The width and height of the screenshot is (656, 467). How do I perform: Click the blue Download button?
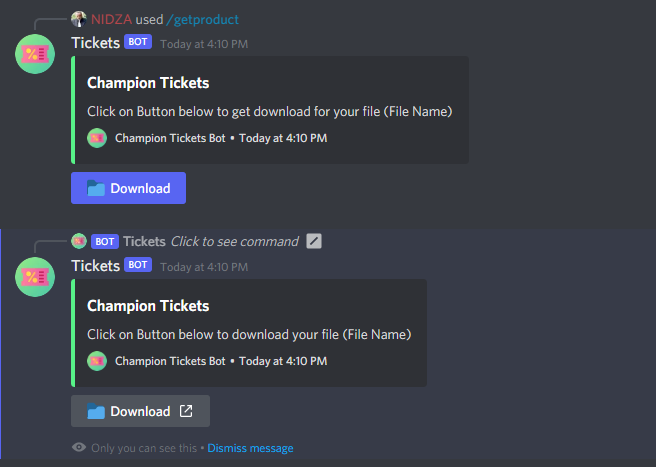[128, 188]
